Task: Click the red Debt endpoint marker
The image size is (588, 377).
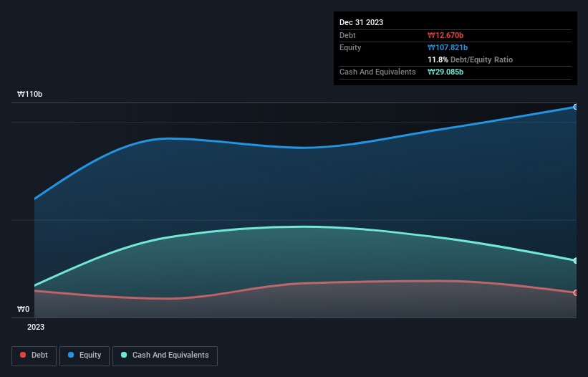Action: point(576,292)
